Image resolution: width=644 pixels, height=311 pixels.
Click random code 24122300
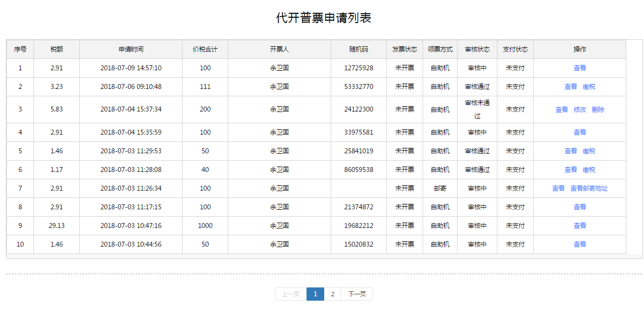tap(359, 110)
